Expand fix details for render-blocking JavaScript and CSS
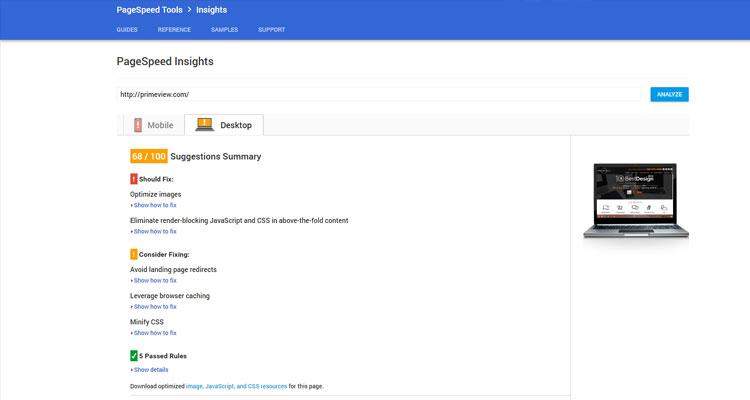This screenshot has width=750, height=400. (154, 231)
